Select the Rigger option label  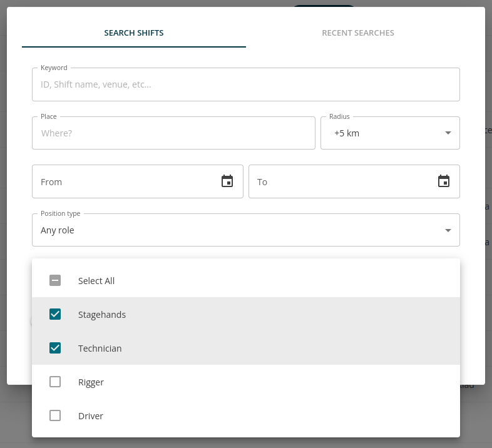91,382
